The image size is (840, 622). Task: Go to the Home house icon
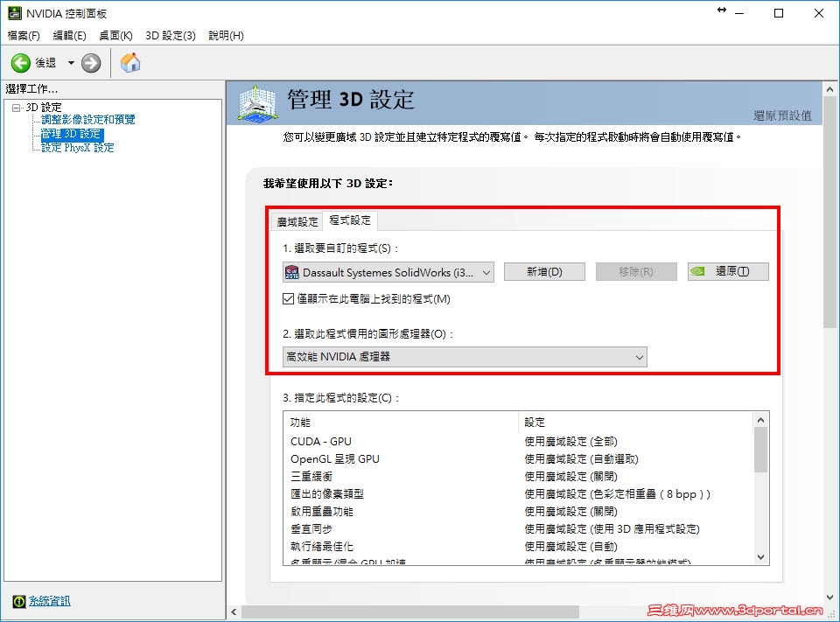[x=130, y=63]
